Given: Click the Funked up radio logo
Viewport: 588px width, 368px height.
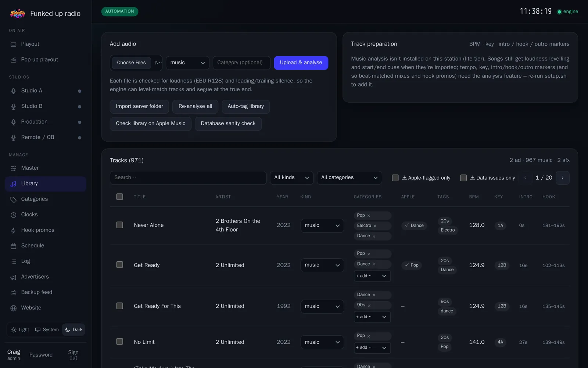Looking at the screenshot, I should pyautogui.click(x=17, y=14).
